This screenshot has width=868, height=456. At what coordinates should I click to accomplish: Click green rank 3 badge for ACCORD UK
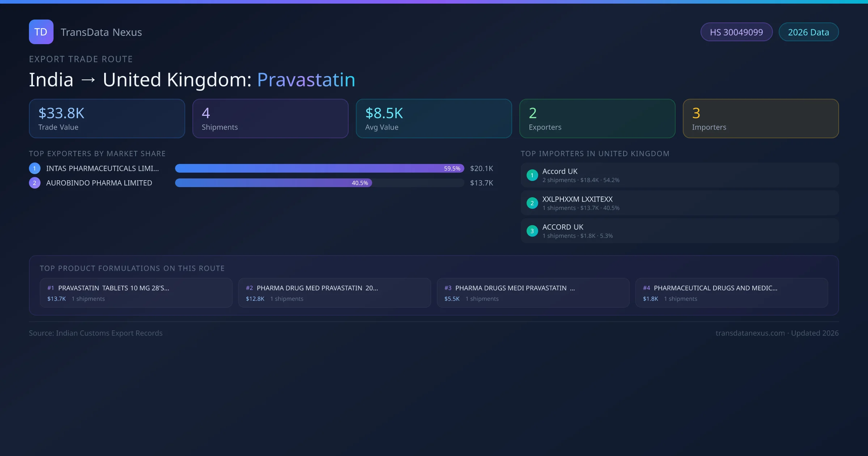point(532,231)
